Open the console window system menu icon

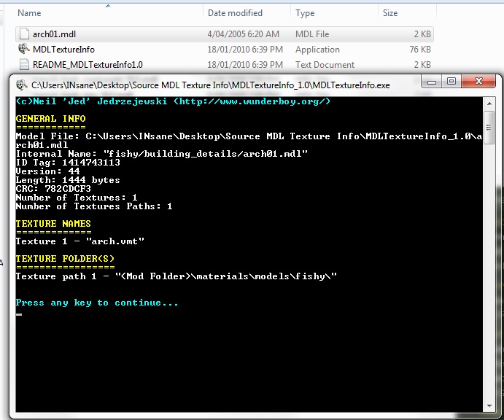(x=21, y=85)
